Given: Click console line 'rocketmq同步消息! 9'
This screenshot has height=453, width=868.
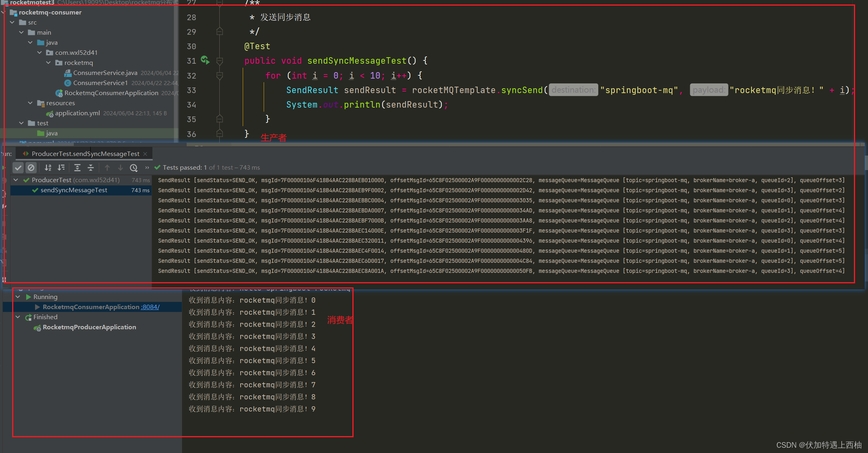Looking at the screenshot, I should [x=252, y=409].
